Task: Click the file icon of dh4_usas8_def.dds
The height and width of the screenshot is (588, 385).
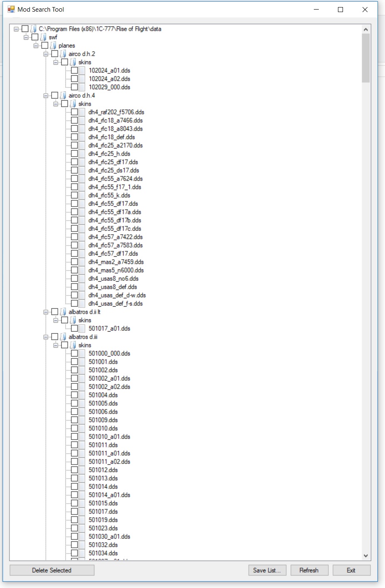Action: pos(82,287)
